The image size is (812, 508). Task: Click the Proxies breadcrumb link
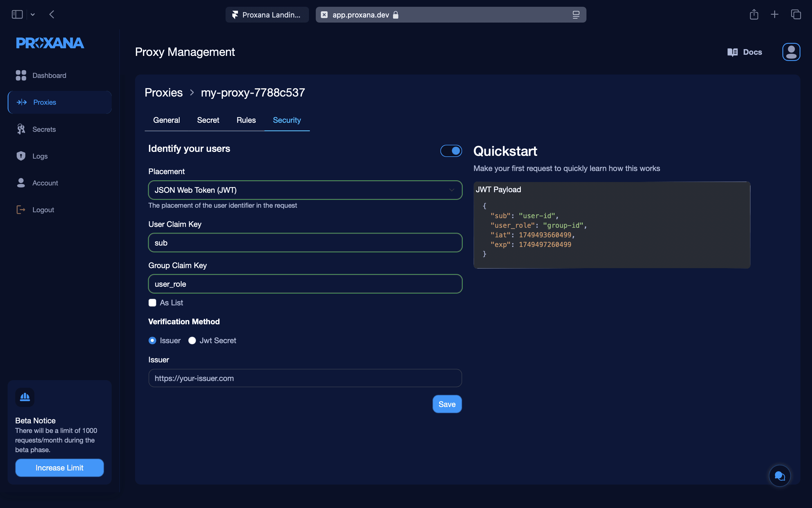point(164,92)
